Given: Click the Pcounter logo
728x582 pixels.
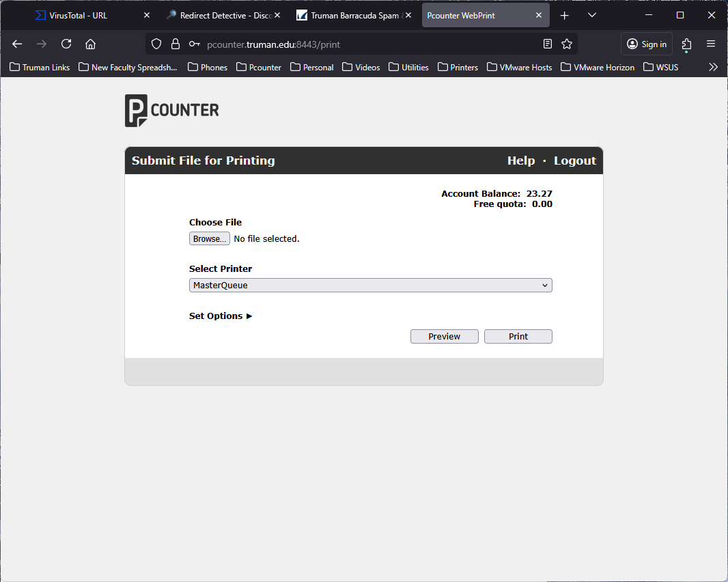Looking at the screenshot, I should [172, 111].
